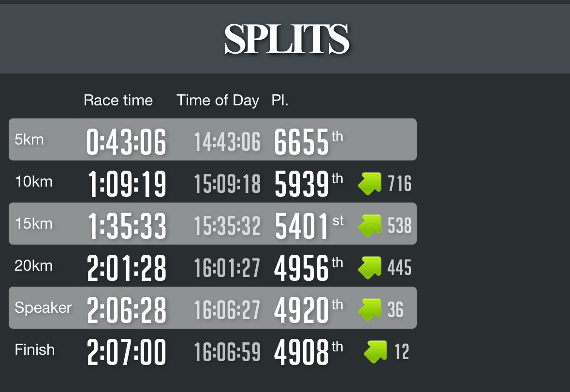Click the Time of Day column header
Viewport: 570px width, 392px height.
click(218, 101)
